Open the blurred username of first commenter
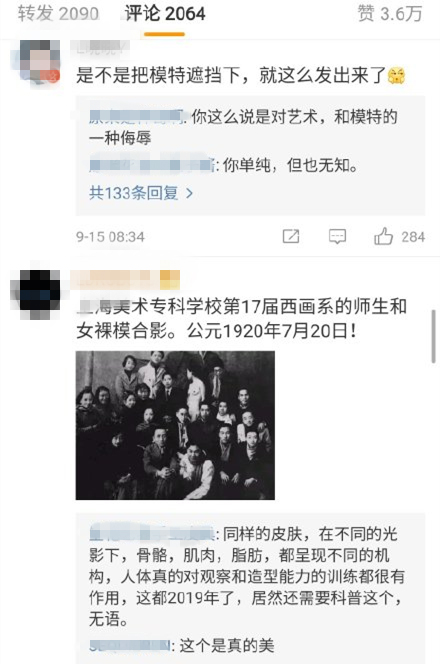This screenshot has width=440, height=664. point(100,47)
